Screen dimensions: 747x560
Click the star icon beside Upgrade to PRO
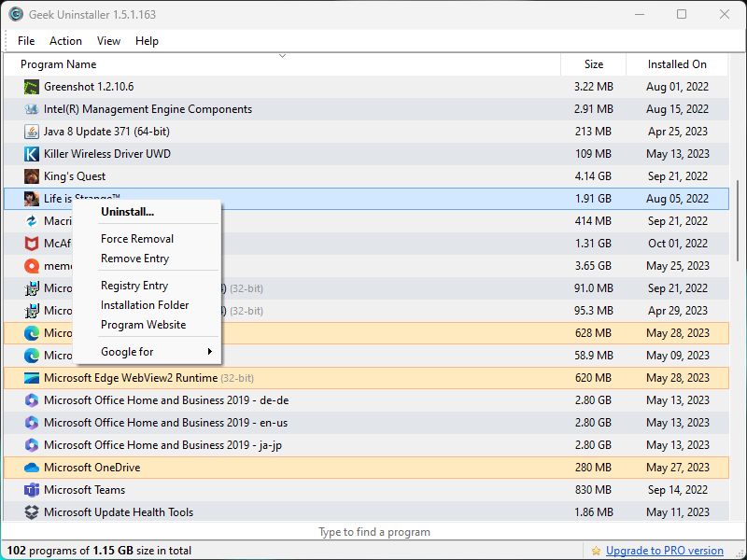click(x=596, y=551)
